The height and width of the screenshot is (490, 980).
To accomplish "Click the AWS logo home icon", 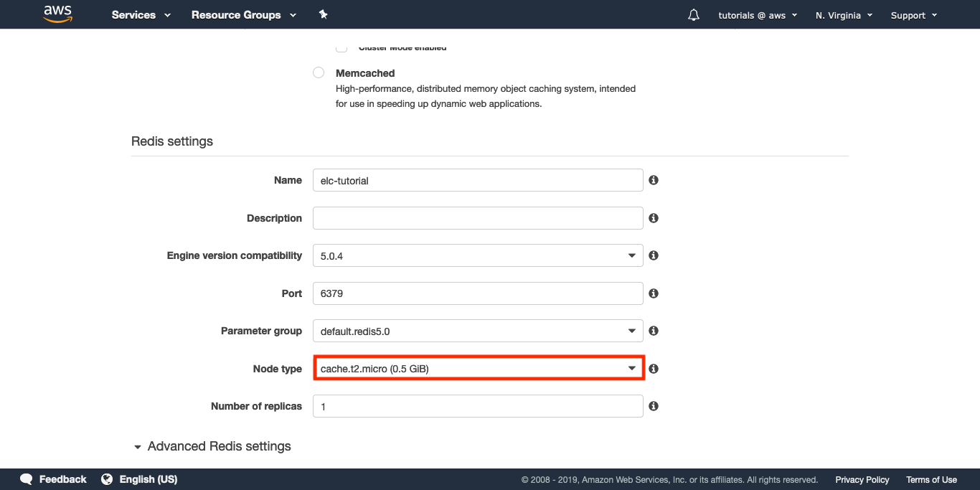I will [x=58, y=14].
